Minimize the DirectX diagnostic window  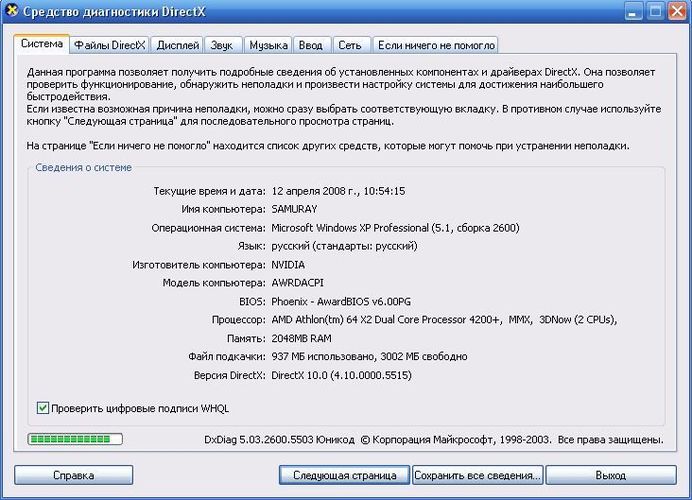633,11
